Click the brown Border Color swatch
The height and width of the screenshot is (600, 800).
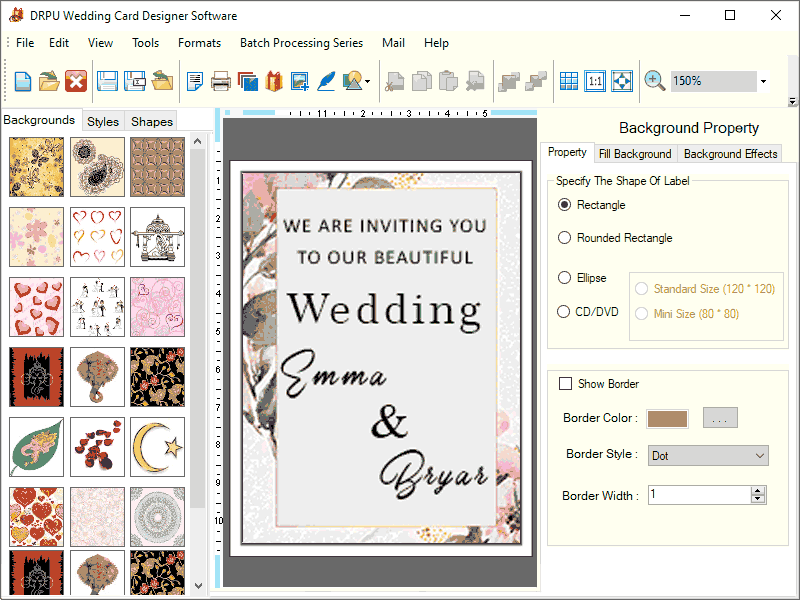point(667,418)
